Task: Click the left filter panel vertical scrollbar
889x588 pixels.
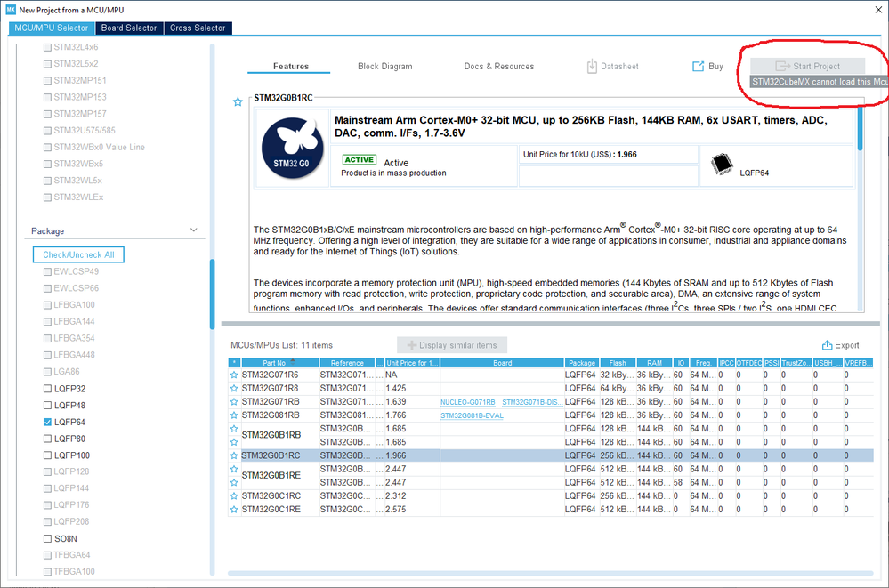Action: (x=212, y=294)
